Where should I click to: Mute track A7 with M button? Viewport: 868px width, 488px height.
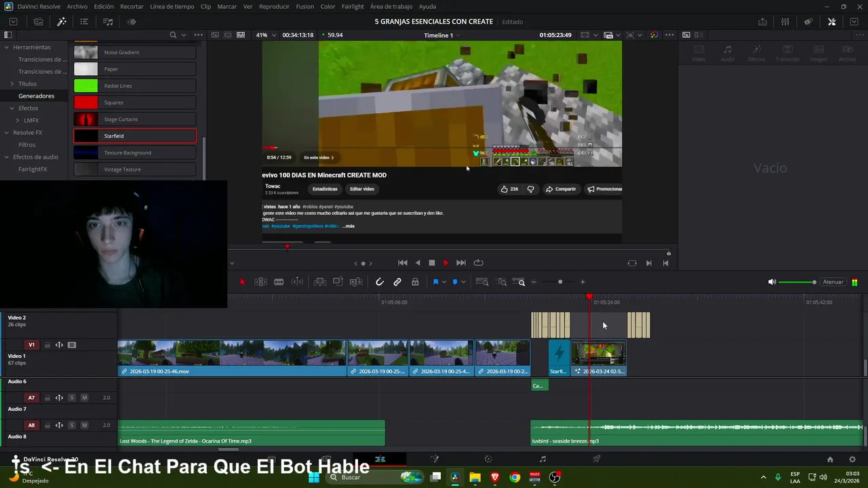(x=84, y=398)
